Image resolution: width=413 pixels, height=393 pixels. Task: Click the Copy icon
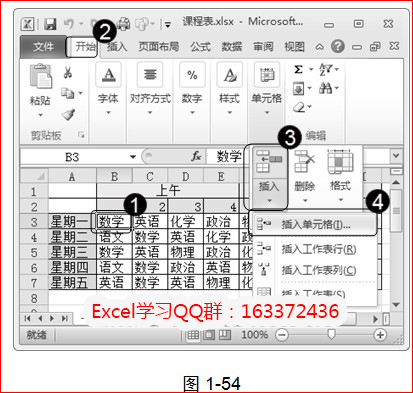pyautogui.click(x=68, y=93)
